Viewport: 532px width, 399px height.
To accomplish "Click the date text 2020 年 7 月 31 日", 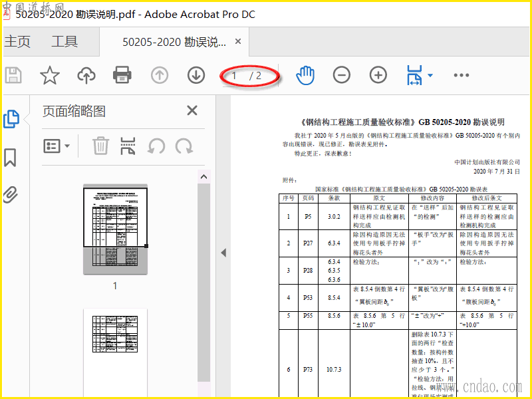I will 496,172.
